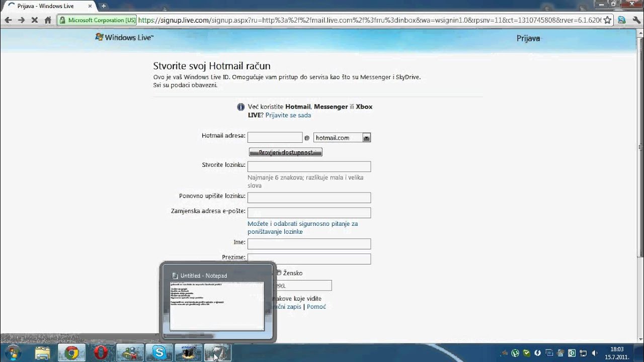Go back using the browser back arrow
Image resolution: width=644 pixels, height=362 pixels.
pyautogui.click(x=8, y=20)
